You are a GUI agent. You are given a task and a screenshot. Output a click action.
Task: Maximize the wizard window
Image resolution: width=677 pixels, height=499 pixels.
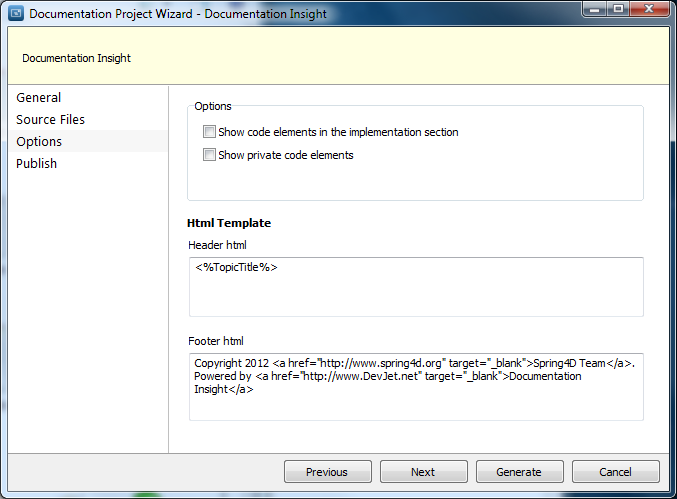pos(618,9)
